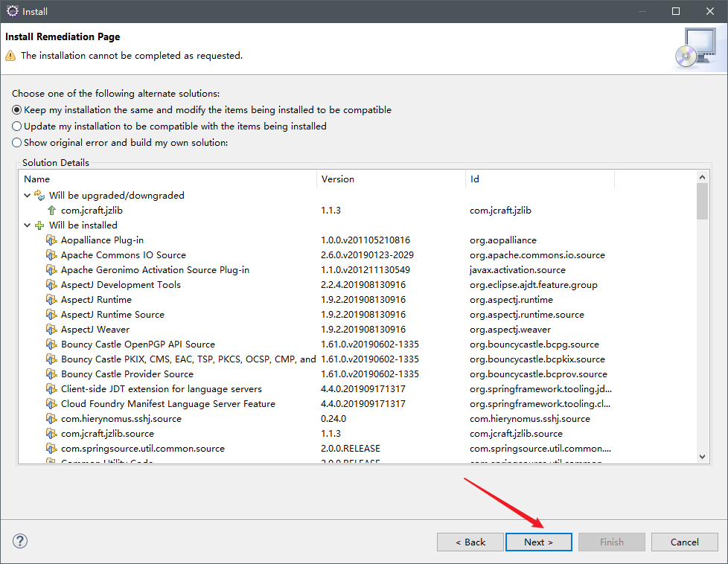
Task: Click the icon beside Bouncy Castle PKIX row
Action: tap(51, 359)
